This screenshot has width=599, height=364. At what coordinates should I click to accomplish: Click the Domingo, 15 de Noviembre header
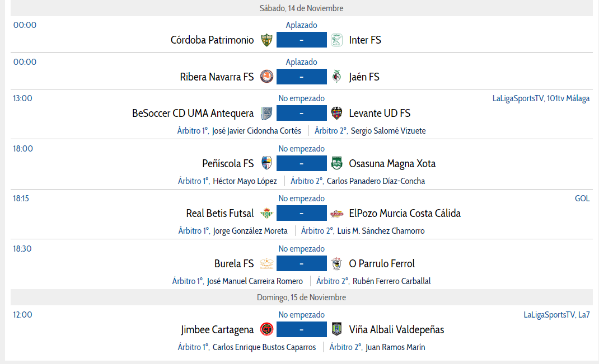point(301,297)
